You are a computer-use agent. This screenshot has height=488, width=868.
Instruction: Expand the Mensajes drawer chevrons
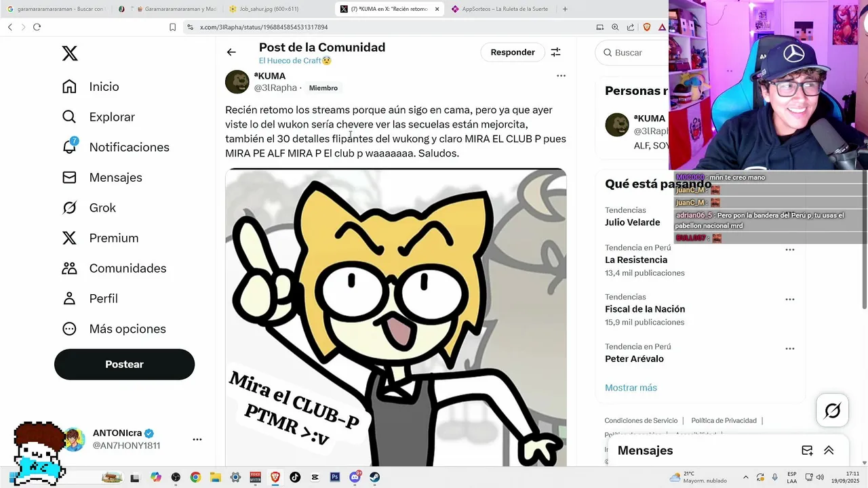(x=829, y=451)
